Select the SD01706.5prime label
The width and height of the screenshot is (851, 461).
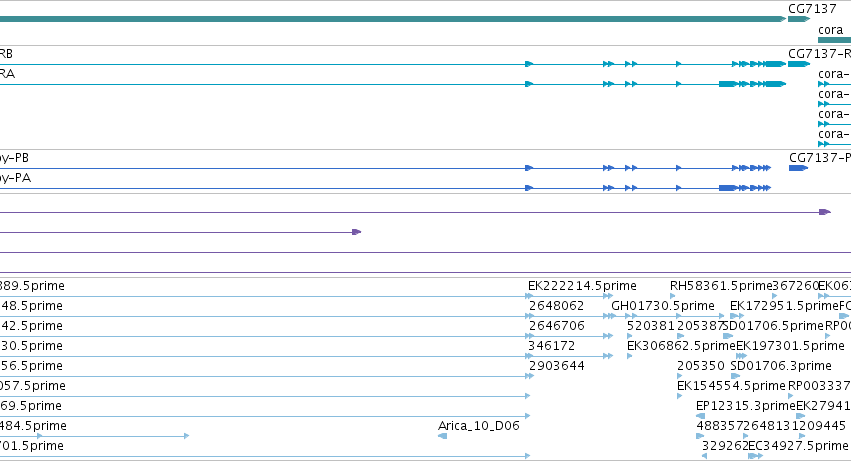coord(774,326)
